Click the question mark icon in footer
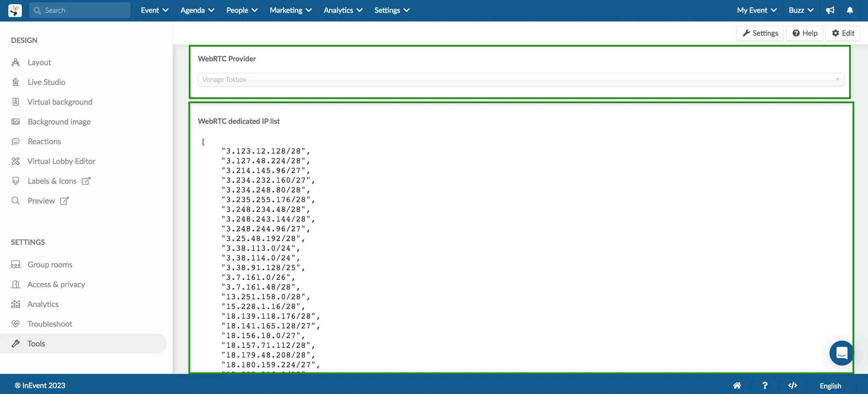The height and width of the screenshot is (394, 868). 765,386
